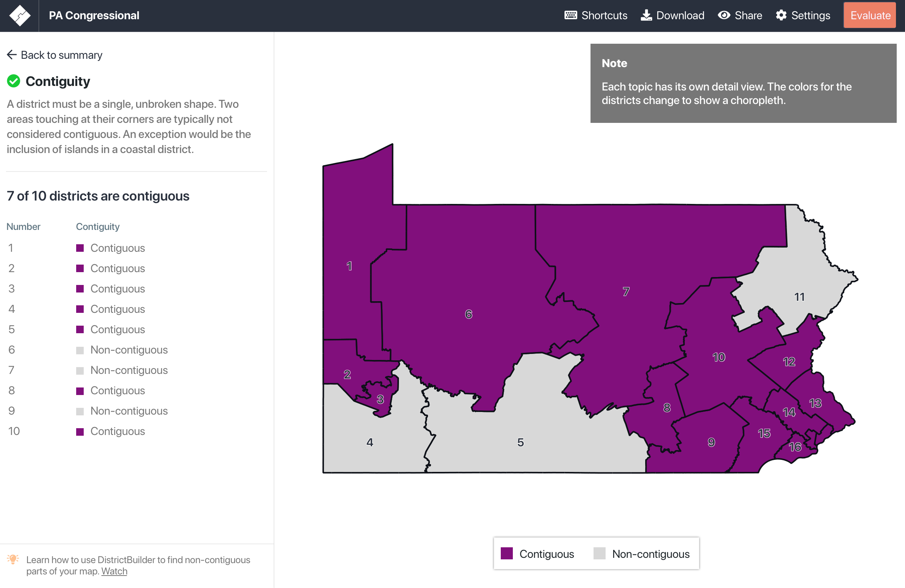Select district 1's Contiguous color square
Viewport: 905px width, 588px height.
pyautogui.click(x=80, y=248)
